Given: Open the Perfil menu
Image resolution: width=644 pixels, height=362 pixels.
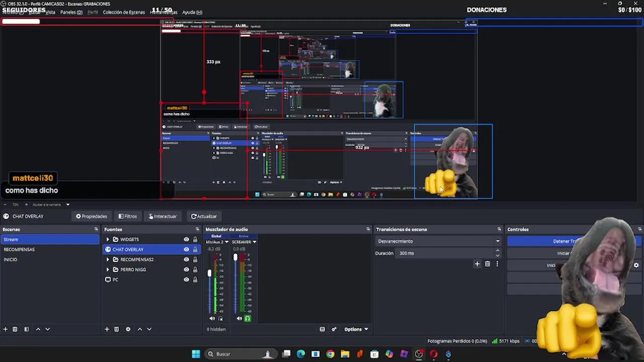Looking at the screenshot, I should [x=93, y=12].
